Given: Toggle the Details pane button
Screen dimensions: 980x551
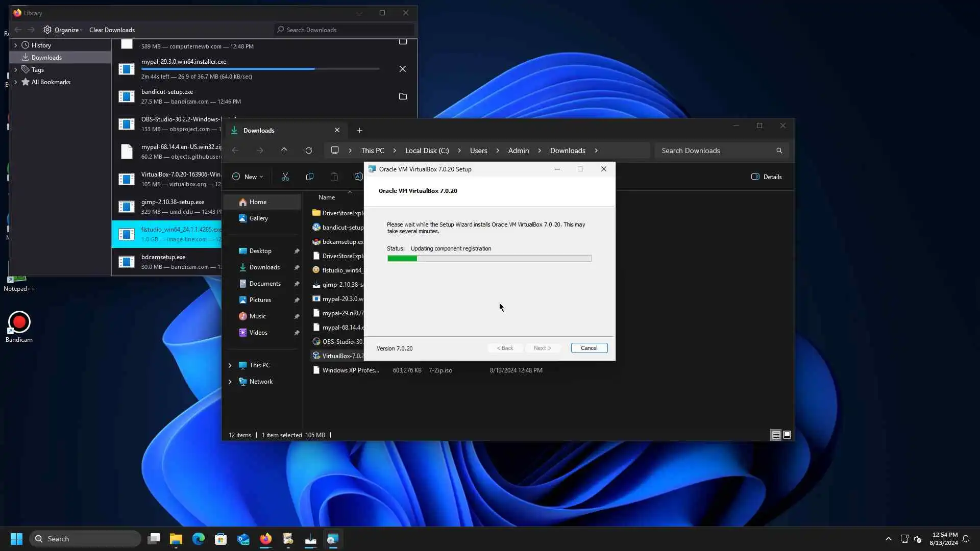Looking at the screenshot, I should coord(767,177).
